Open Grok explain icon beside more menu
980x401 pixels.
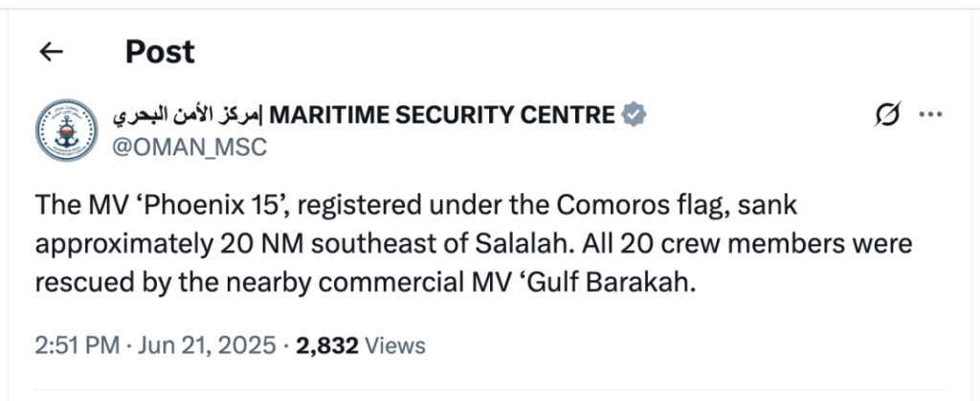tap(887, 114)
